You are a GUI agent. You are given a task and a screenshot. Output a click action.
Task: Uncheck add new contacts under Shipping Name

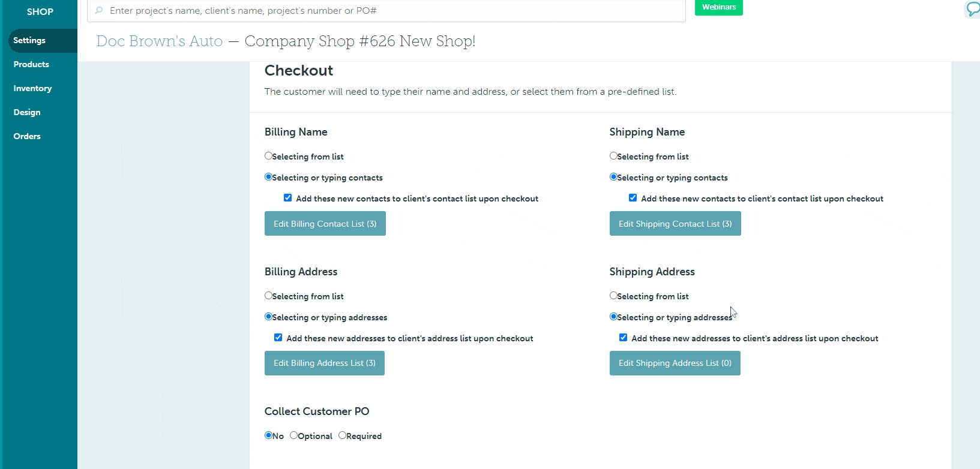coord(633,198)
